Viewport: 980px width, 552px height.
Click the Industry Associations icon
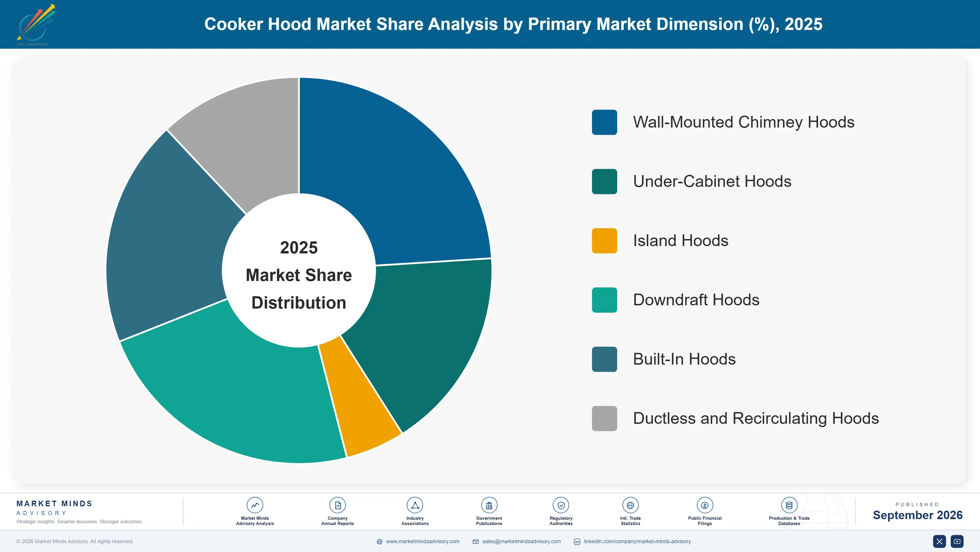coord(415,505)
